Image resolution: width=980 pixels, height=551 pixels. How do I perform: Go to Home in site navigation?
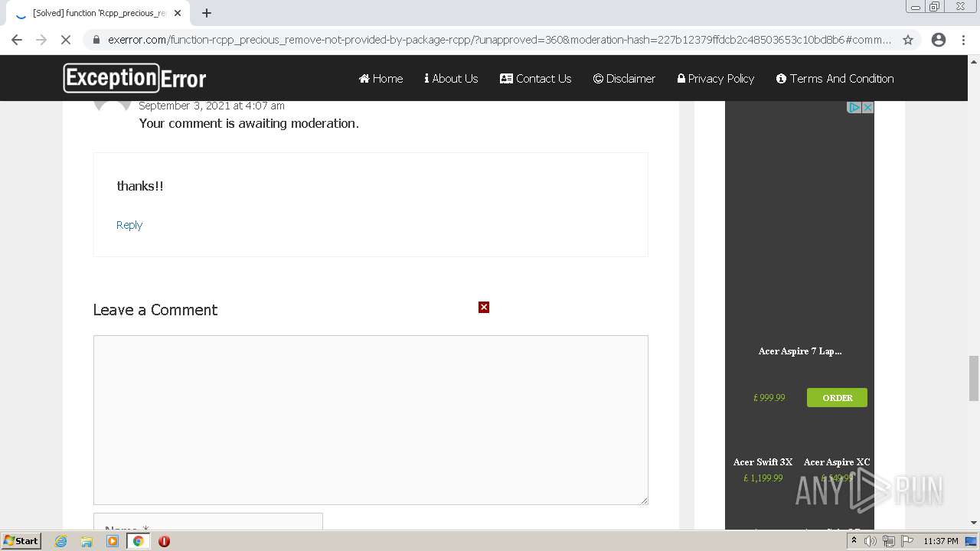(381, 78)
